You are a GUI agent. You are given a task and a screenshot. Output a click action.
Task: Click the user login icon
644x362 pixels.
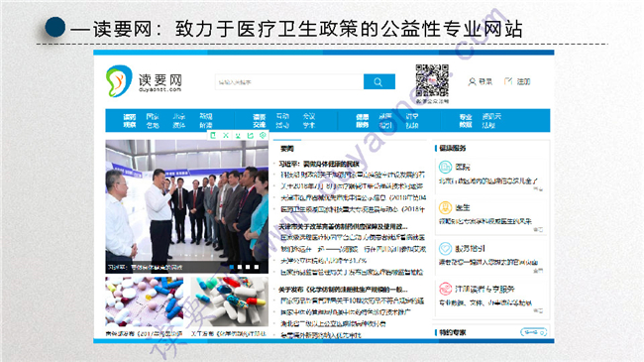(x=472, y=82)
